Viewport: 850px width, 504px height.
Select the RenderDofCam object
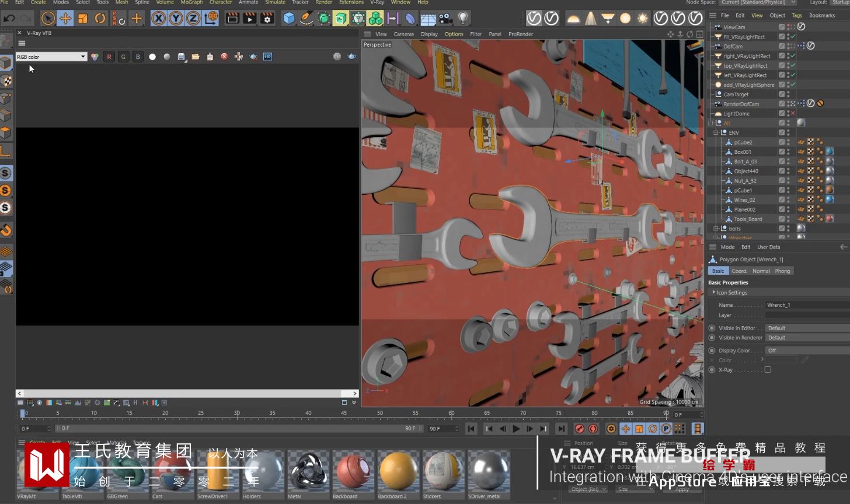(x=741, y=104)
